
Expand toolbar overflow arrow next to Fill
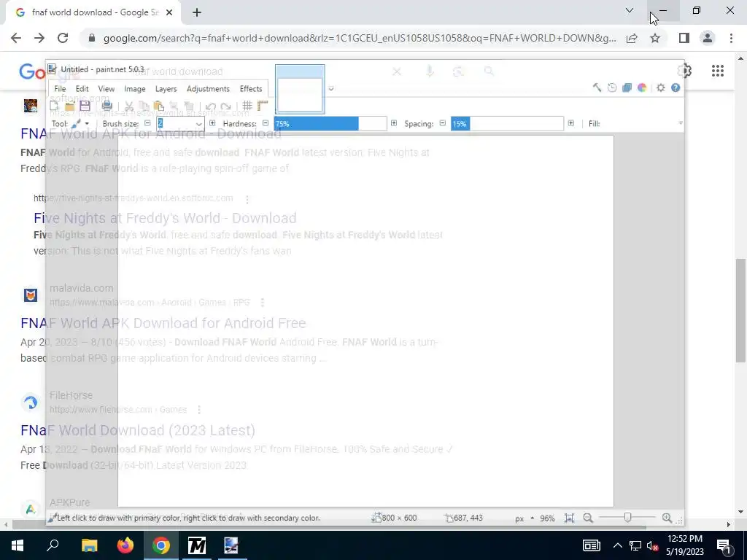click(x=681, y=123)
